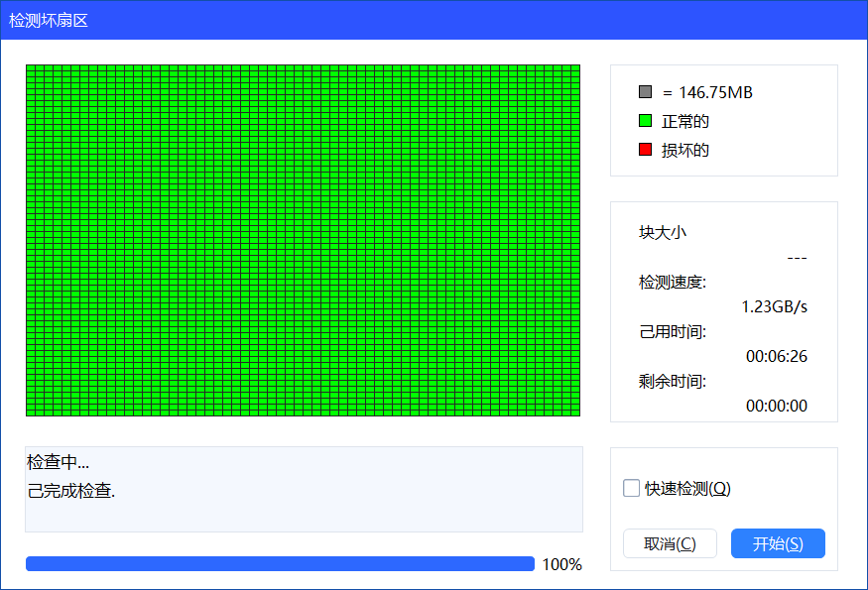This screenshot has height=590, width=868.
Task: Enable the 快速检测(Q) checkbox
Action: point(631,488)
